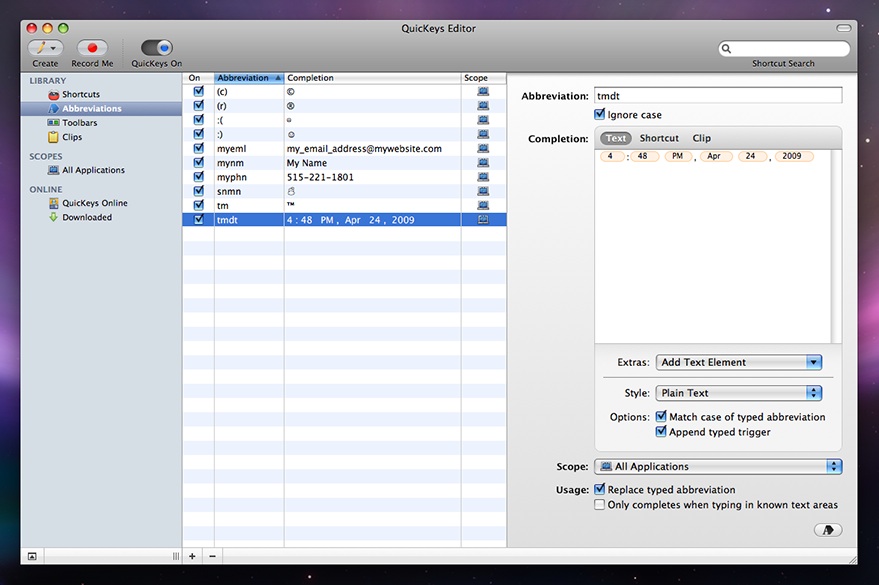Disable the (c) abbreviation checkbox

[x=198, y=91]
